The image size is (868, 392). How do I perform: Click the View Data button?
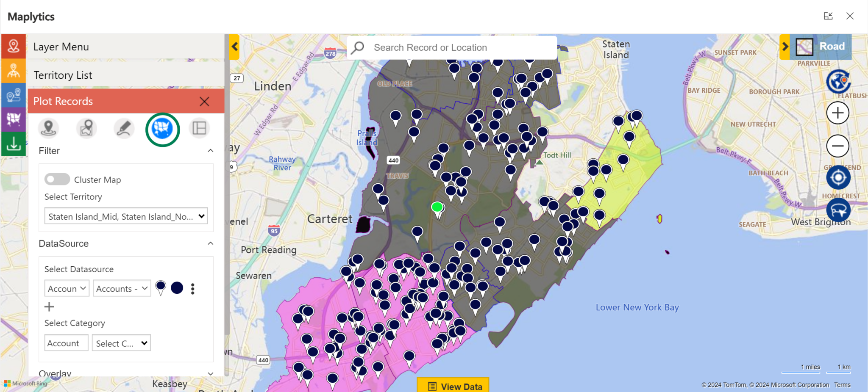tap(453, 386)
